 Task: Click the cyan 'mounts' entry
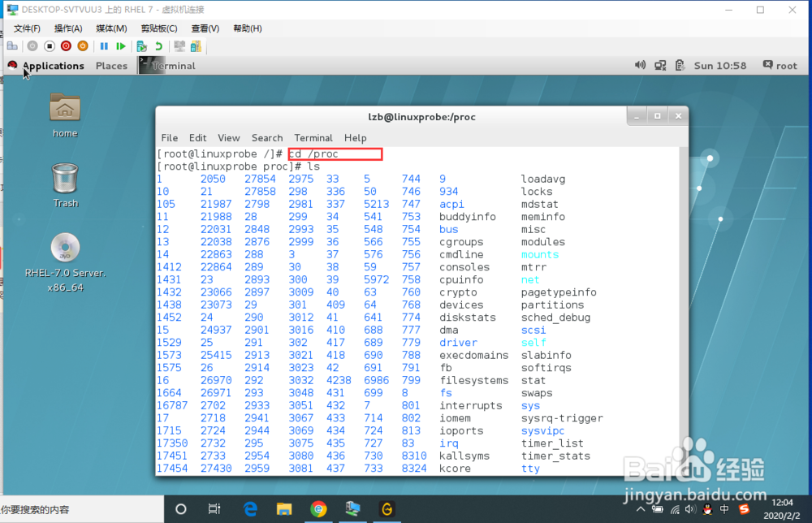point(540,255)
